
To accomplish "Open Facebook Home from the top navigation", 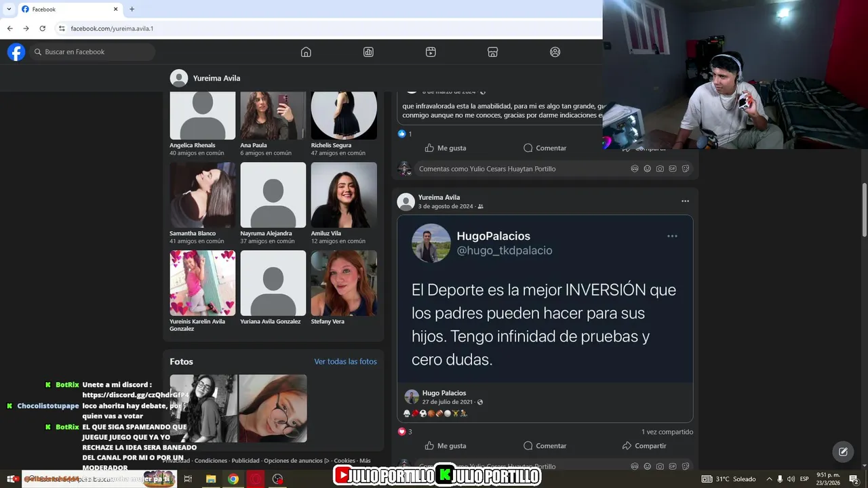I will (306, 52).
